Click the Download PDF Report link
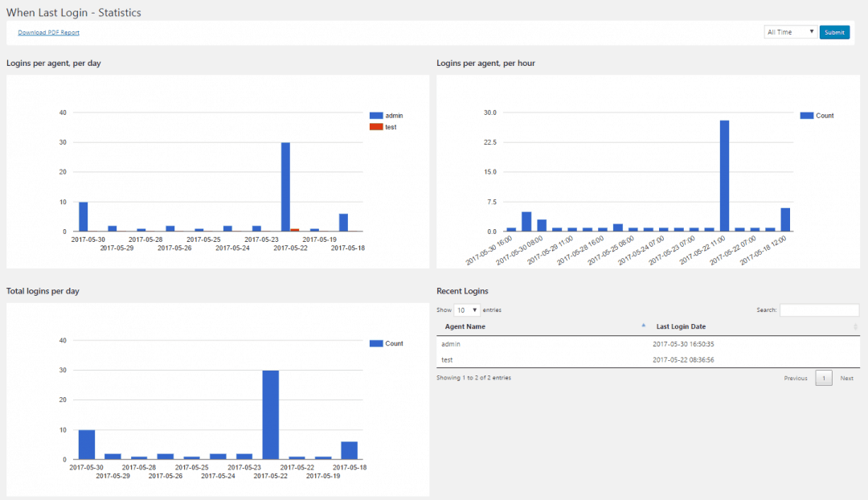The image size is (868, 500). coord(48,31)
